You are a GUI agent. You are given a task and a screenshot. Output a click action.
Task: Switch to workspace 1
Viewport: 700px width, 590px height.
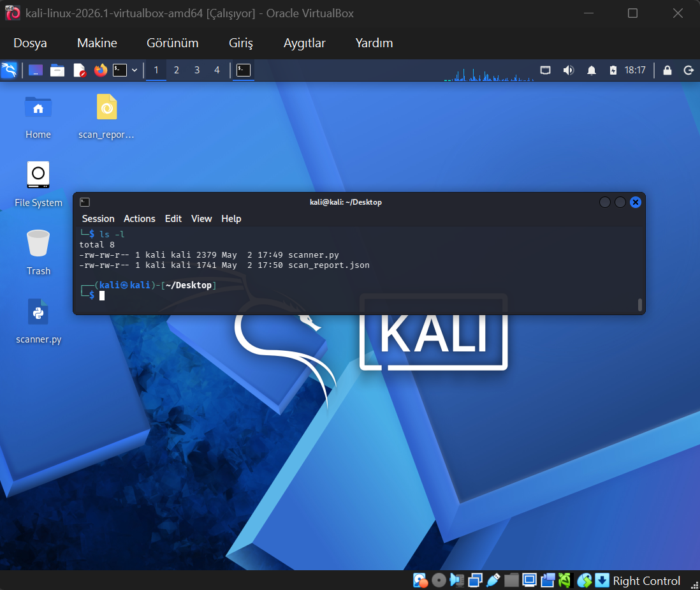[156, 70]
